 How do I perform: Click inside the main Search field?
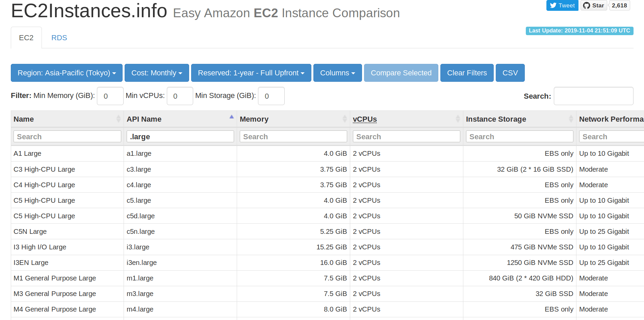pos(593,96)
